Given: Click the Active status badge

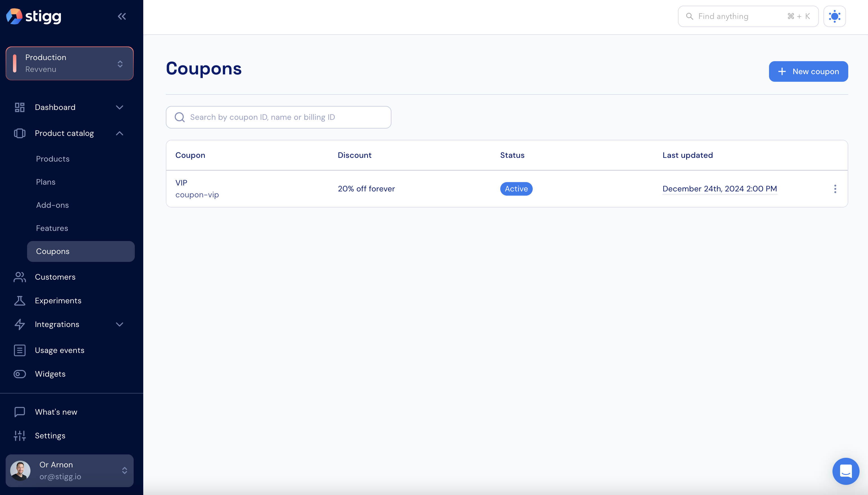Looking at the screenshot, I should (516, 189).
